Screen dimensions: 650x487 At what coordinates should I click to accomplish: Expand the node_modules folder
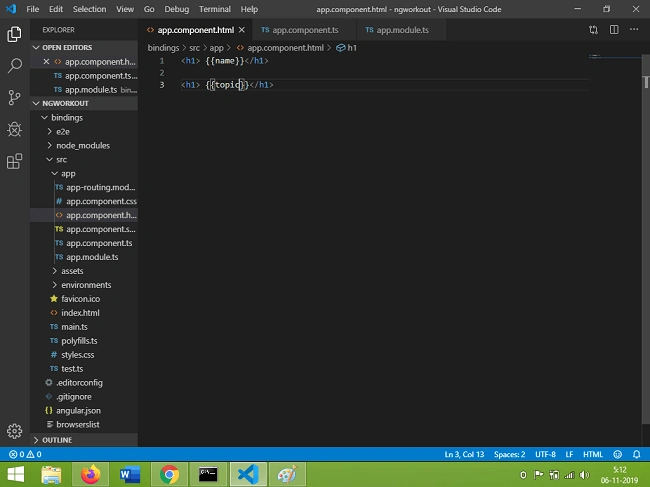(x=83, y=145)
